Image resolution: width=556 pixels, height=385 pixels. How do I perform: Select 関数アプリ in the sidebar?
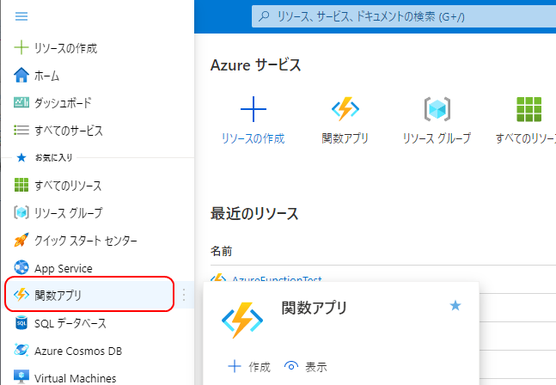pos(89,295)
